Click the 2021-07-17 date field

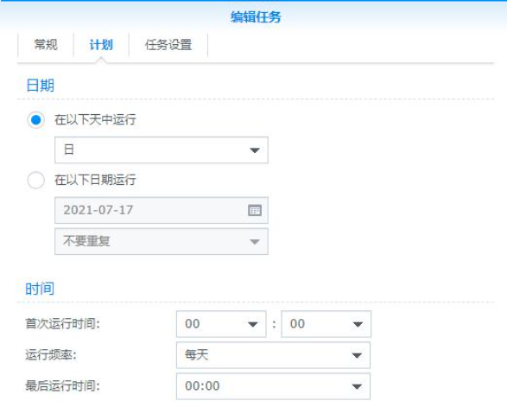coord(162,210)
